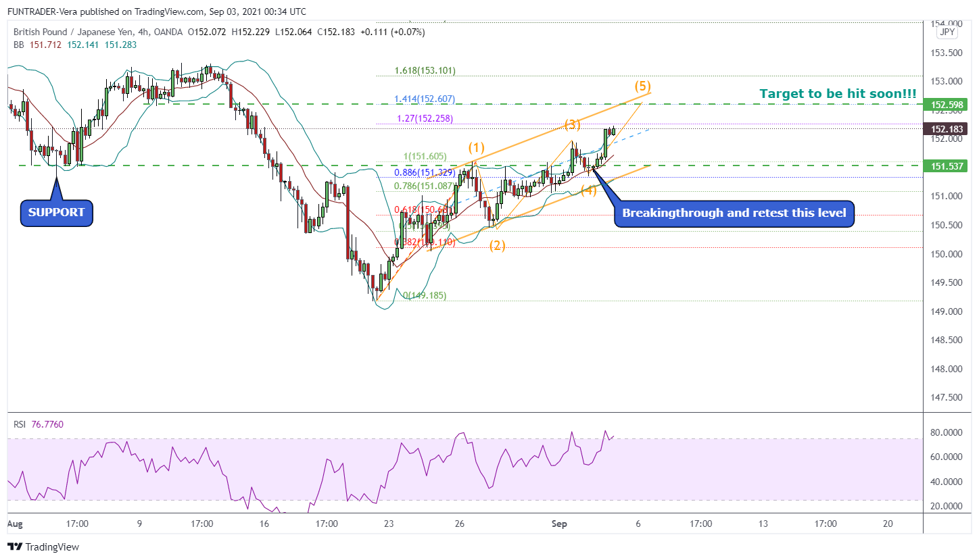Click the JPY currency label on price axis

[946, 32]
